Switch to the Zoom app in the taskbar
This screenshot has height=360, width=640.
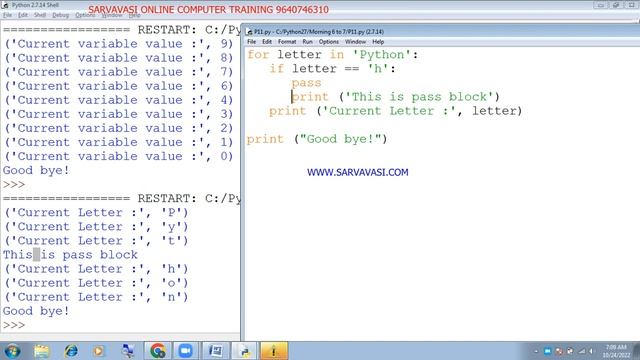coord(186,351)
